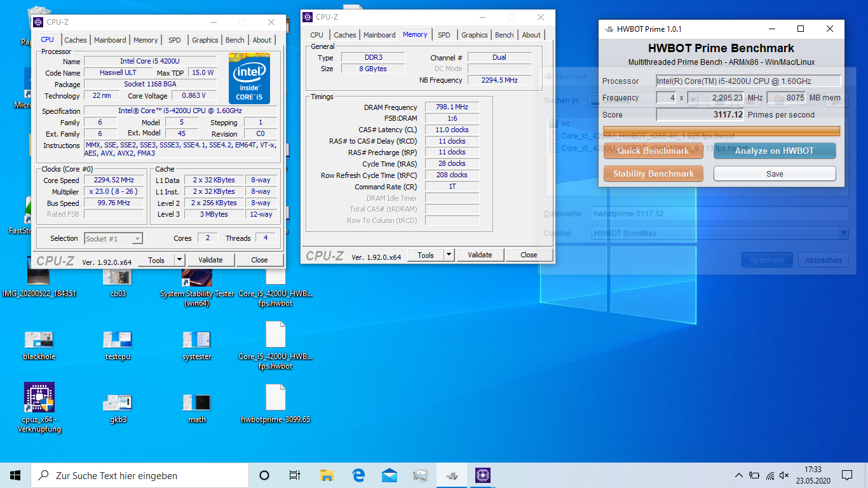Click the HWBOT Processor name field
The width and height of the screenshot is (868, 488).
(x=749, y=81)
